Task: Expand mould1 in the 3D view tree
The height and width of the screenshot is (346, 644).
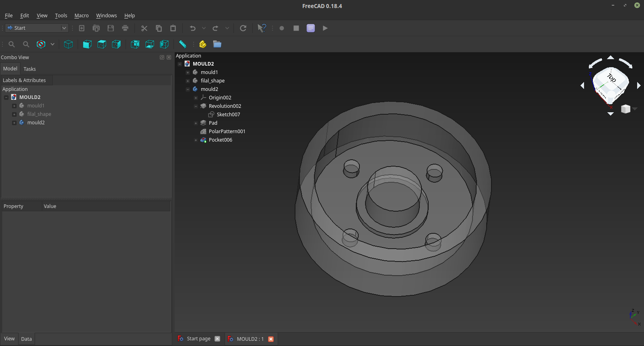Action: point(188,72)
